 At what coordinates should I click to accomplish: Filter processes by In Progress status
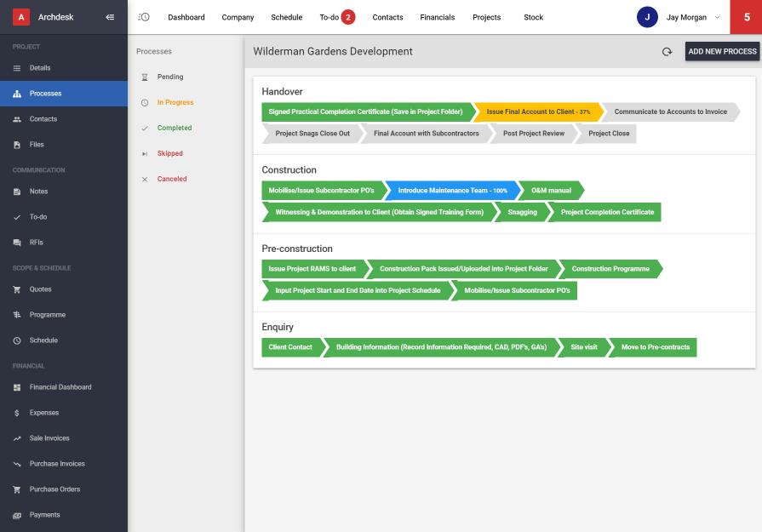point(175,102)
